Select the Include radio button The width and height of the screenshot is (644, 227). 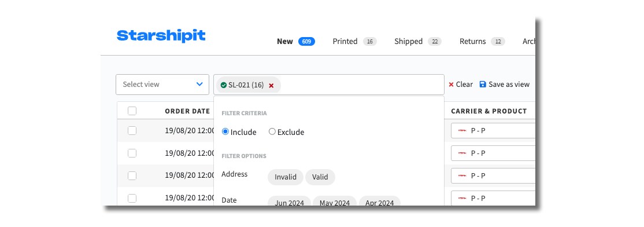point(225,131)
